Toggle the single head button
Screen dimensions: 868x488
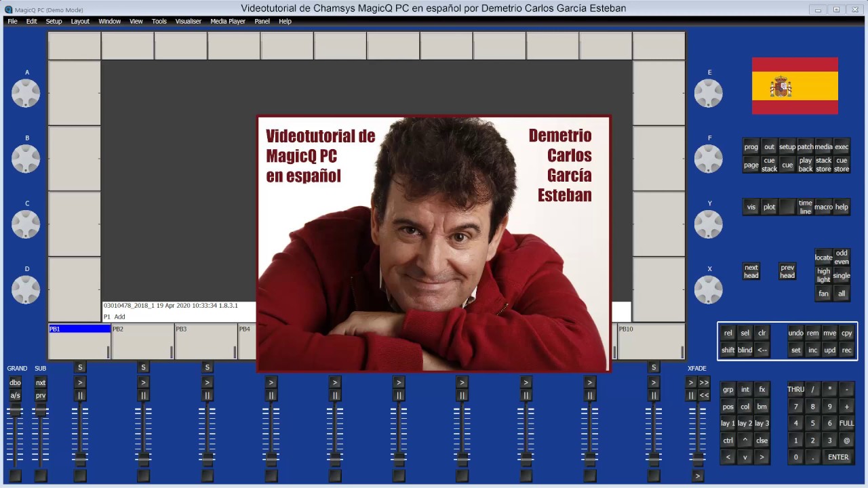[x=842, y=275]
